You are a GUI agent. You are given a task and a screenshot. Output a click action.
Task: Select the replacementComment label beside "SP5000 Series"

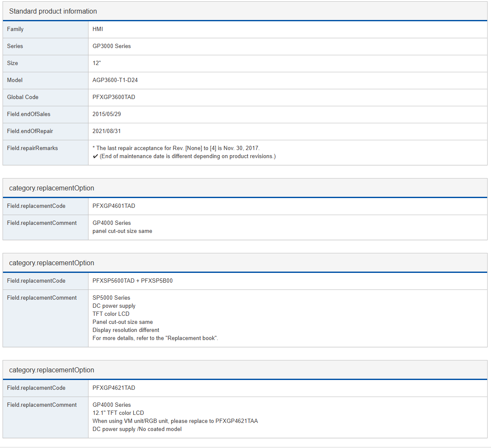[42, 298]
